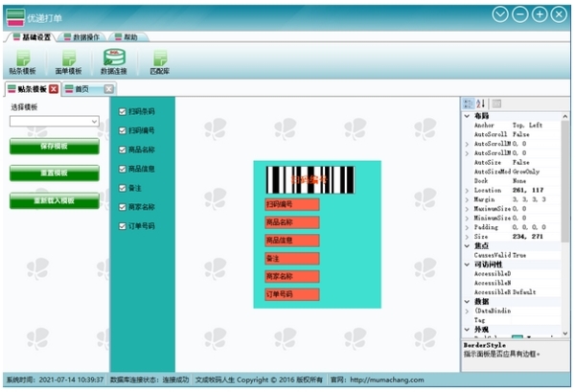
Task: Switch property grid to categorized view
Action: click(469, 104)
